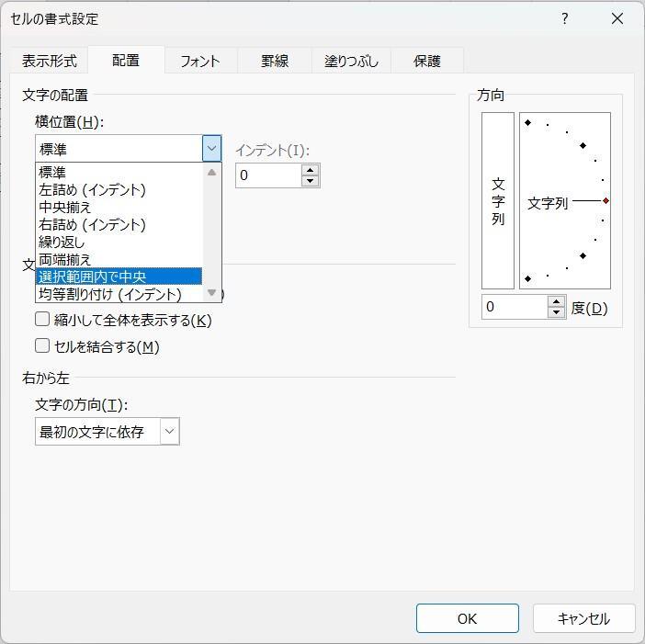645x644 pixels.
Task: Switch to the 罫線 tab
Action: [275, 61]
